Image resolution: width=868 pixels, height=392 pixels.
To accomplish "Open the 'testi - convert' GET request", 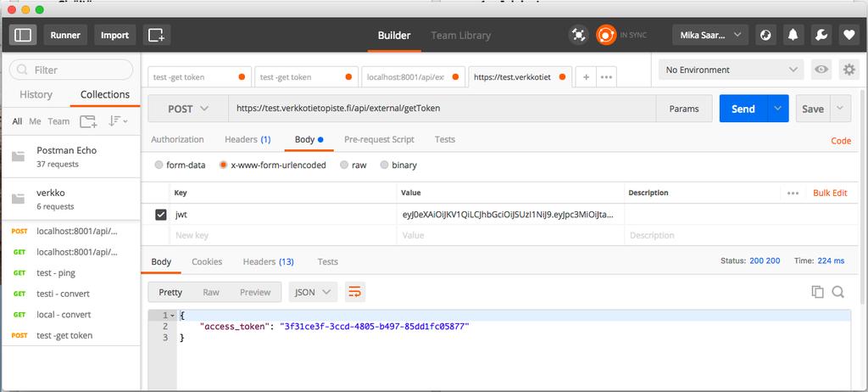I will (x=71, y=294).
